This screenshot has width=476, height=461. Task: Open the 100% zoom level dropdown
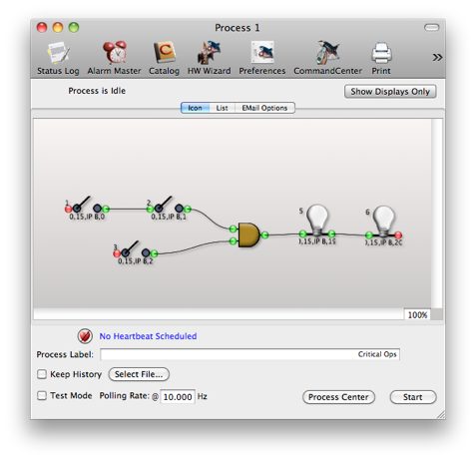pyautogui.click(x=417, y=314)
